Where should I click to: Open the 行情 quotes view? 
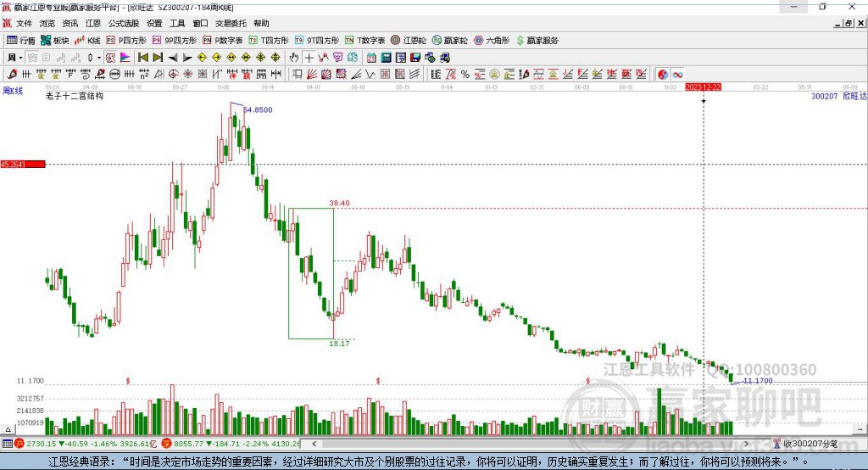click(x=21, y=41)
